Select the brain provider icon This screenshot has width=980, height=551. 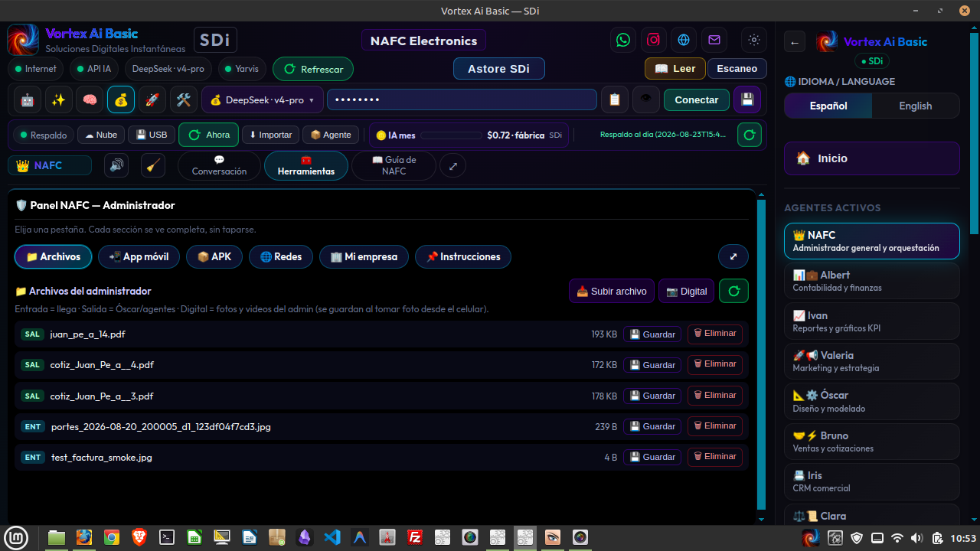(90, 99)
